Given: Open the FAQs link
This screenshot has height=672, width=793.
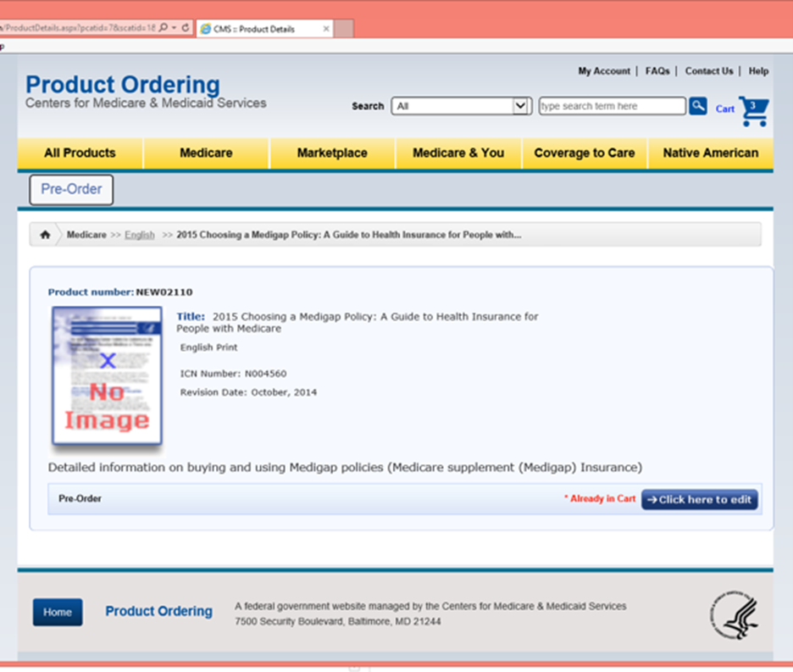Looking at the screenshot, I should click(x=657, y=71).
